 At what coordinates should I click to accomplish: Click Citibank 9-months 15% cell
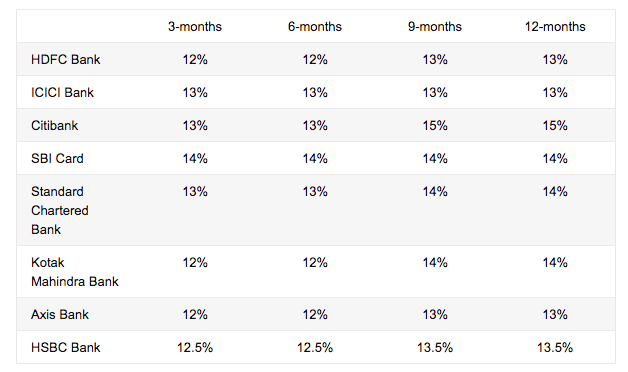click(435, 126)
